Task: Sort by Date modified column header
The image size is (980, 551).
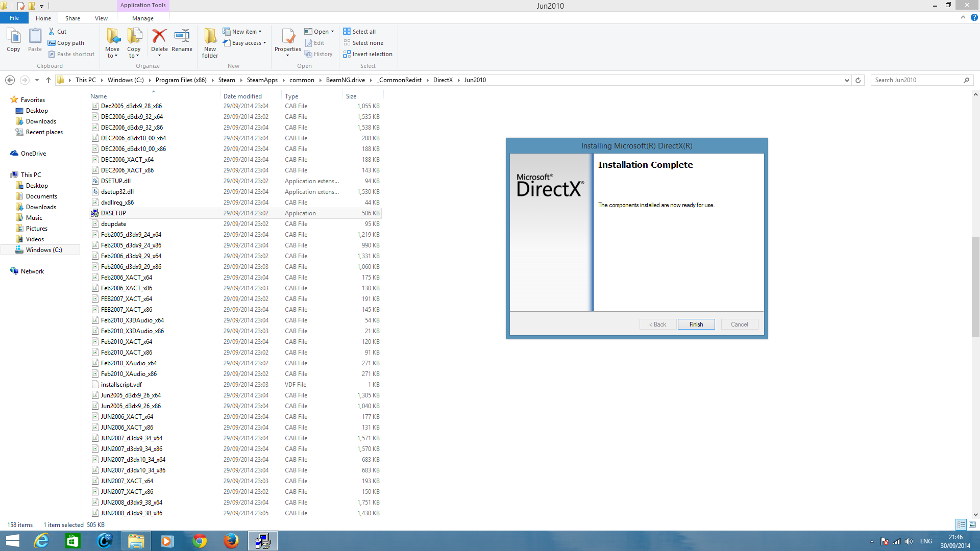Action: (251, 96)
